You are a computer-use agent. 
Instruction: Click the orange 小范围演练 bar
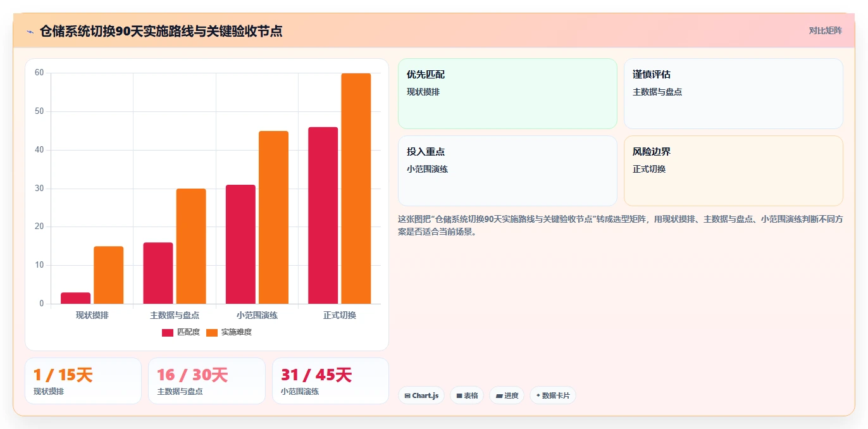273,217
